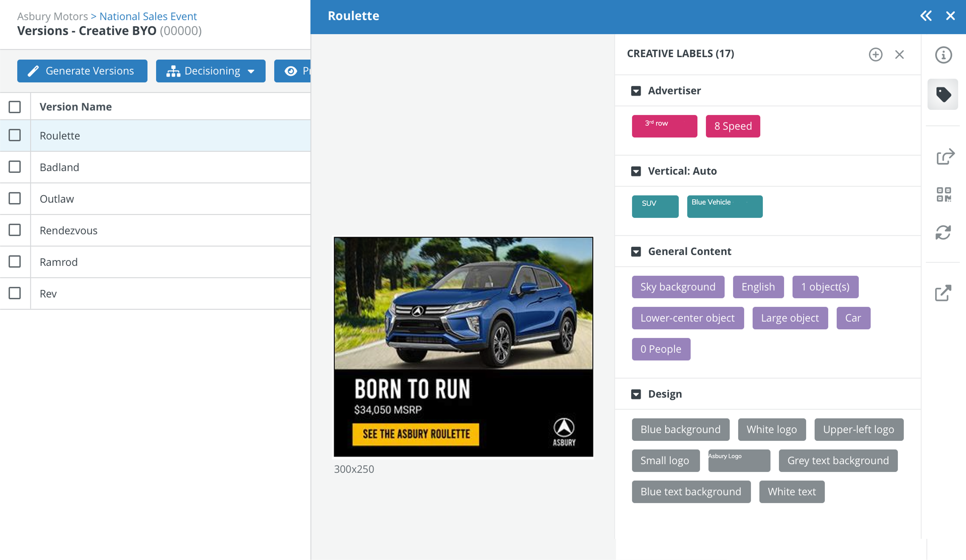Click the Asbury Logo label
This screenshot has width=966, height=560.
point(739,461)
